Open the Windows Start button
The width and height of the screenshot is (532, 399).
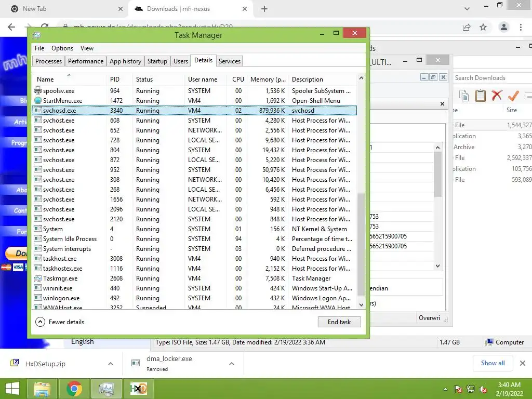click(12, 389)
